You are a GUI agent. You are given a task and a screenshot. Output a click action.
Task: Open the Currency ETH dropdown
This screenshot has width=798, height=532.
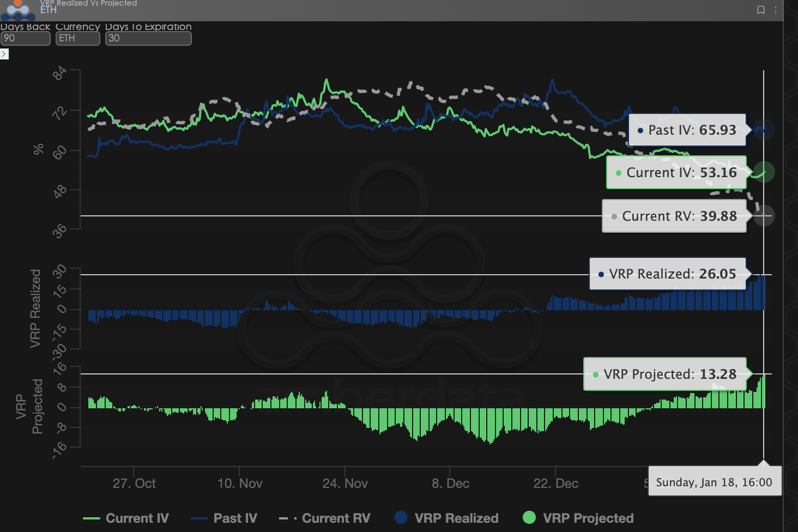77,38
